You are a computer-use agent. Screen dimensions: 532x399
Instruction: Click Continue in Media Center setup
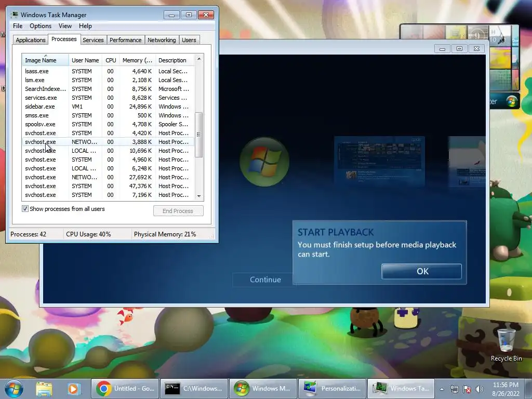(x=265, y=280)
